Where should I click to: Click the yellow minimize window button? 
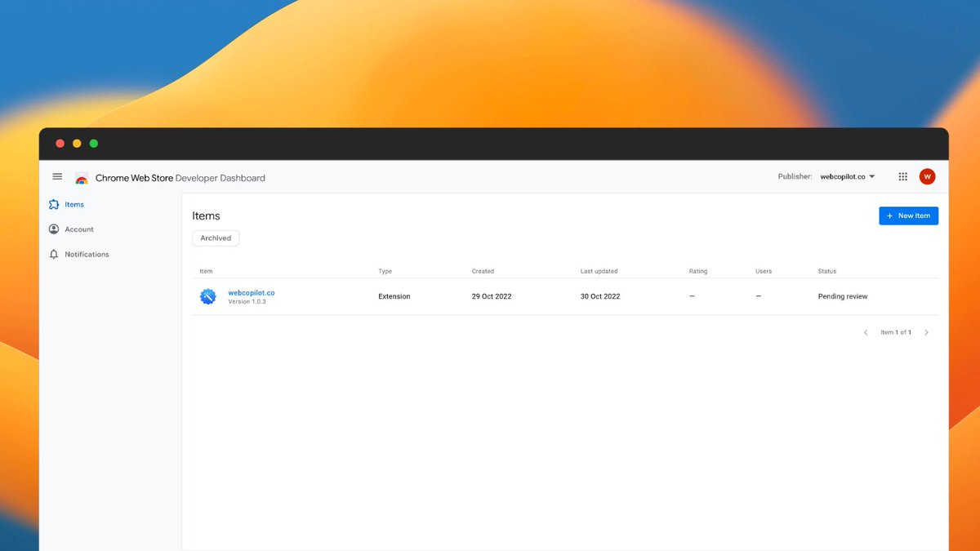click(77, 144)
